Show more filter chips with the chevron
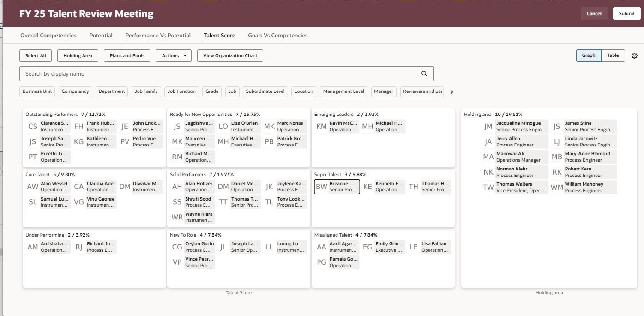The image size is (644, 316). tap(451, 92)
